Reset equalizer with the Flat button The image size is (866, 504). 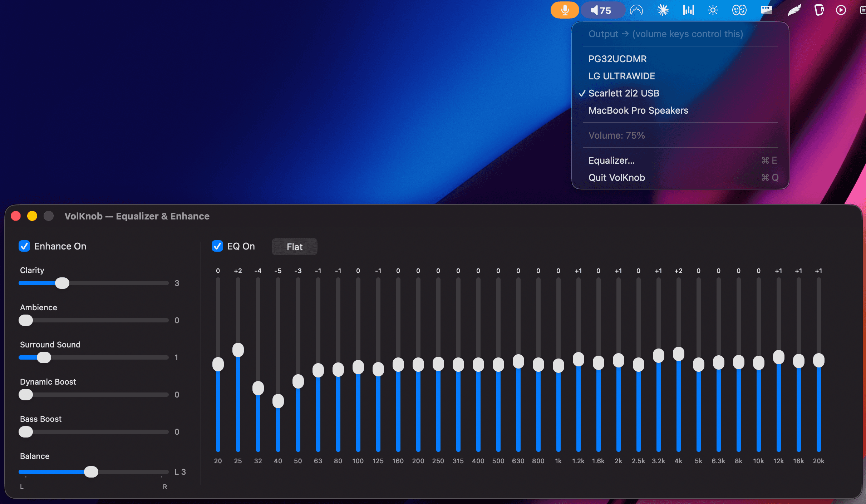[x=295, y=247]
